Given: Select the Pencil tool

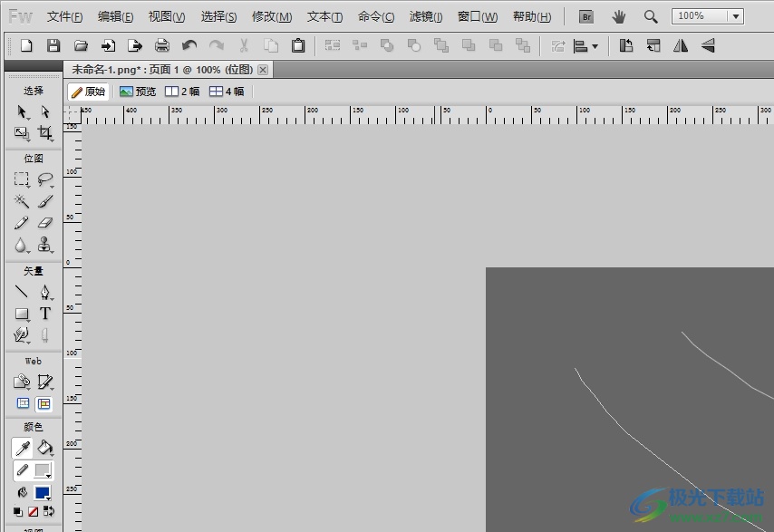Looking at the screenshot, I should (x=22, y=223).
